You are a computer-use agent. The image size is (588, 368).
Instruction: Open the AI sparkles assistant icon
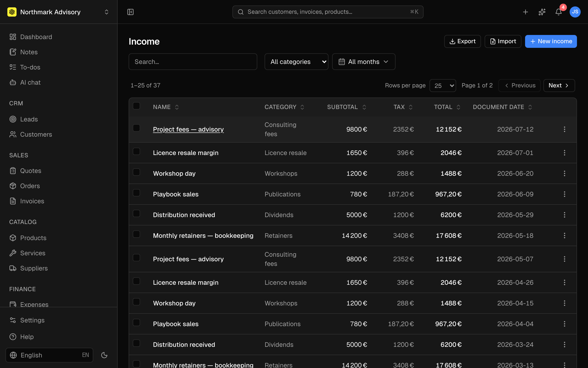tap(542, 12)
